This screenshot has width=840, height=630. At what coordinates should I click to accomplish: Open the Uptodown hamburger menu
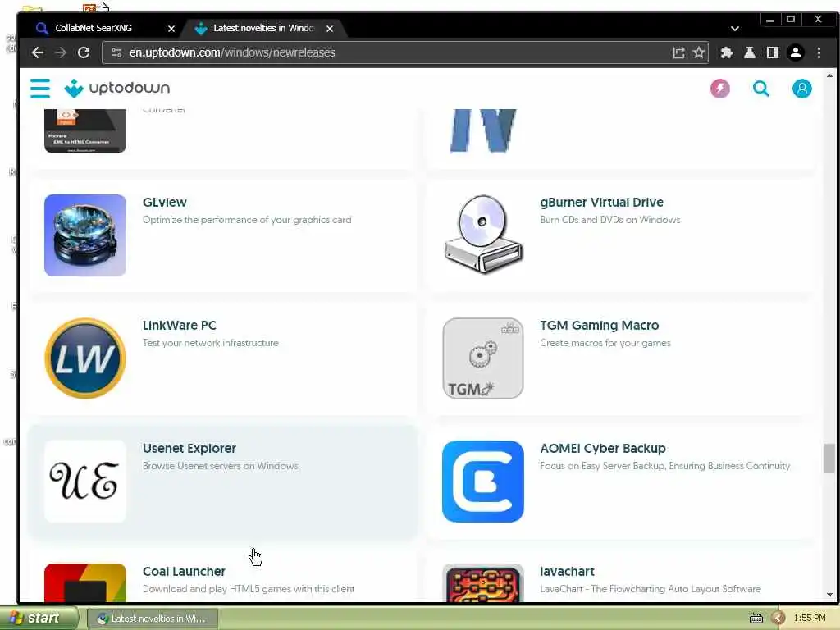pos(40,89)
